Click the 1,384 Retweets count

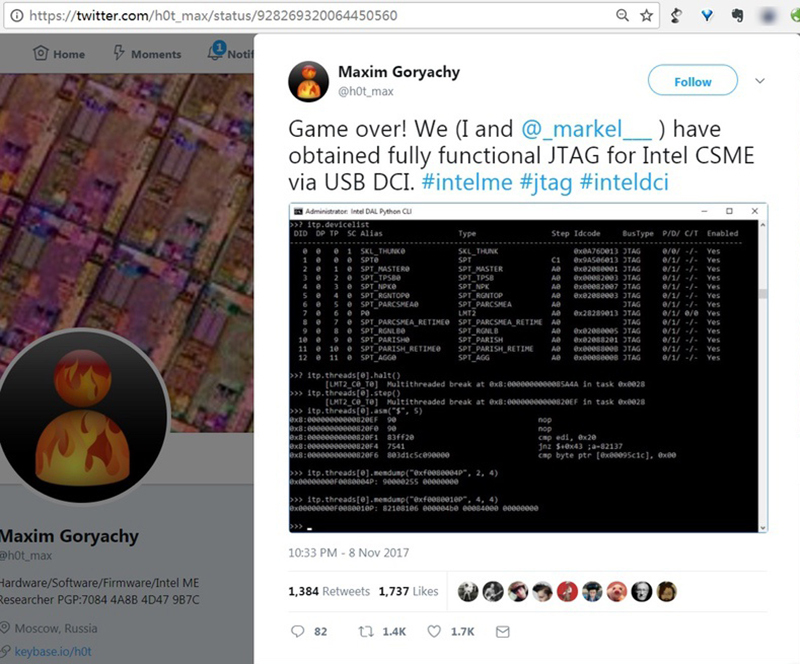point(329,591)
